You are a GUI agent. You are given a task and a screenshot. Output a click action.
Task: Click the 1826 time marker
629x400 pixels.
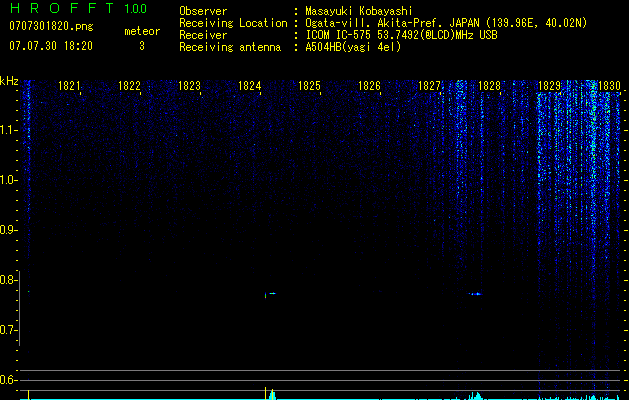(369, 85)
